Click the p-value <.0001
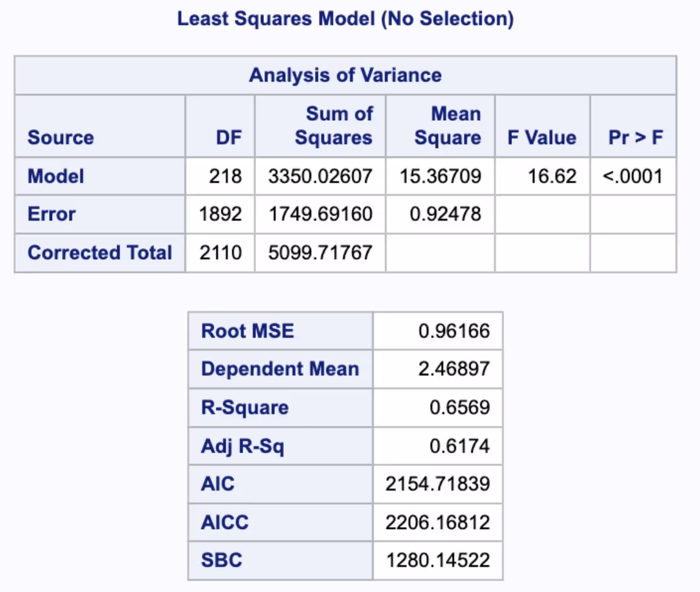This screenshot has width=700, height=592. coord(633,176)
